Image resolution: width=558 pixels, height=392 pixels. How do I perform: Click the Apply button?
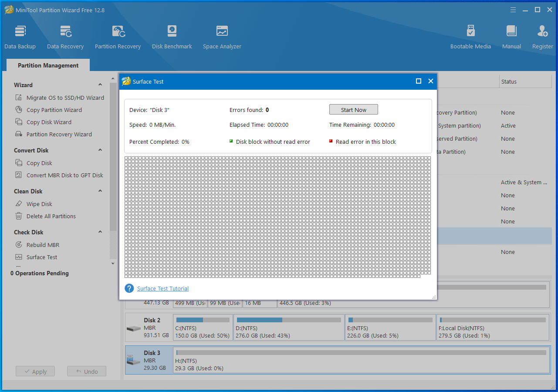click(x=35, y=372)
